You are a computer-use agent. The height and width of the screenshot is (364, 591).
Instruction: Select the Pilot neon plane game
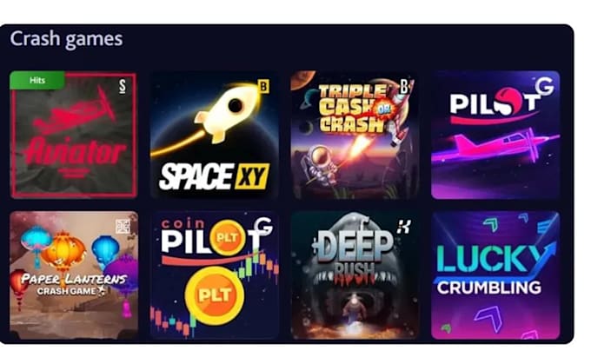point(495,135)
